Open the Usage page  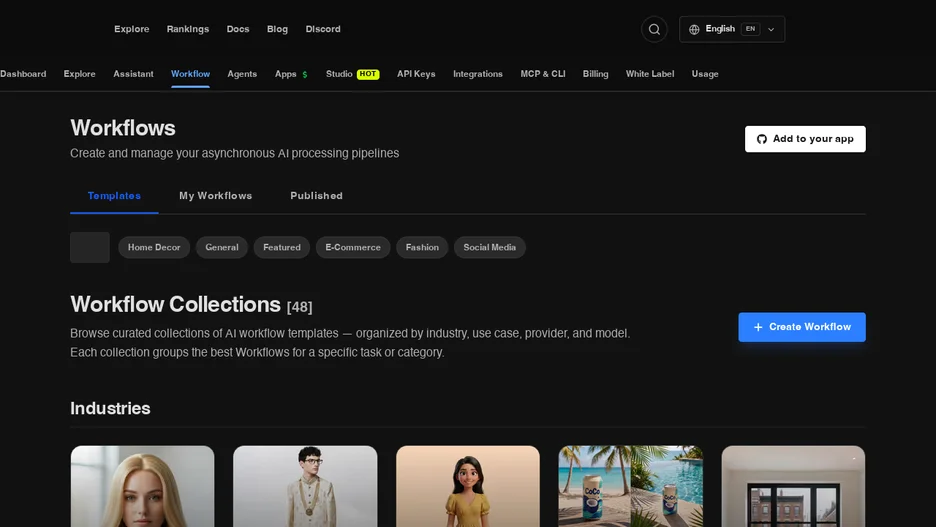point(705,74)
